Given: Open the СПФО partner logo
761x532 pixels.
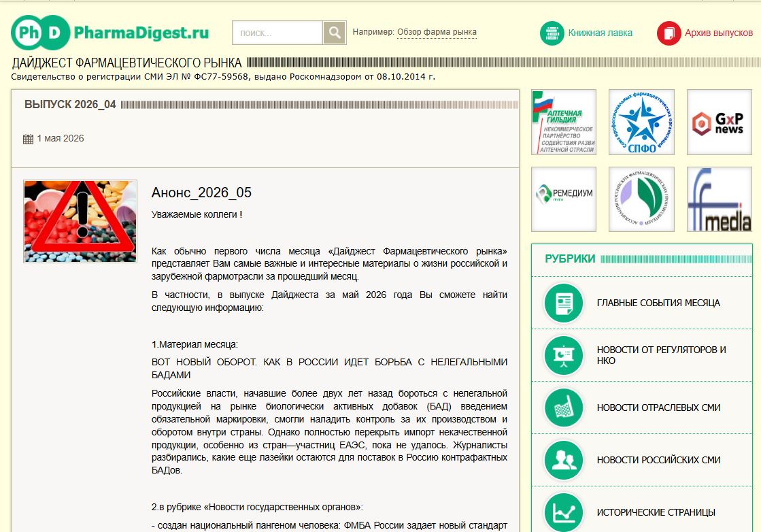Looking at the screenshot, I should pyautogui.click(x=641, y=122).
